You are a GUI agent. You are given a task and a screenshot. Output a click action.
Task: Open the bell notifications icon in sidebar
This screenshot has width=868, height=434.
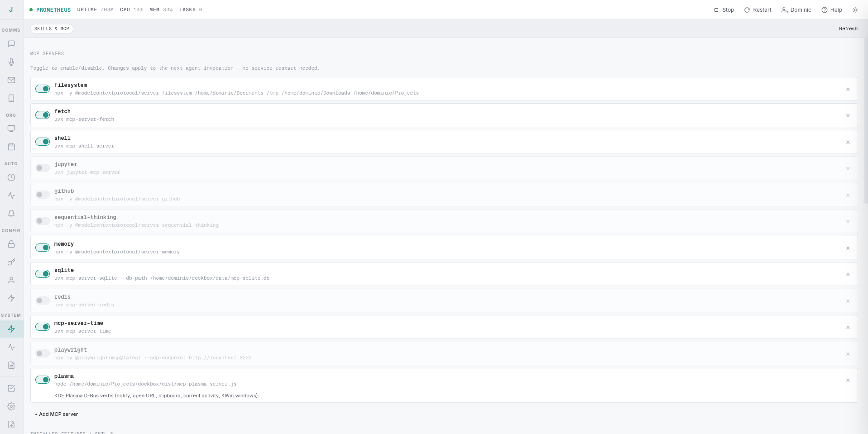coord(11,214)
